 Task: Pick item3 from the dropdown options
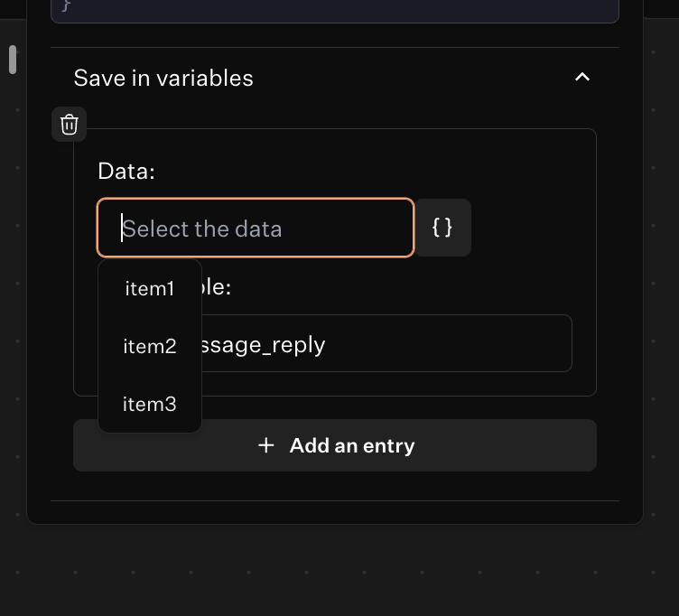click(x=150, y=404)
